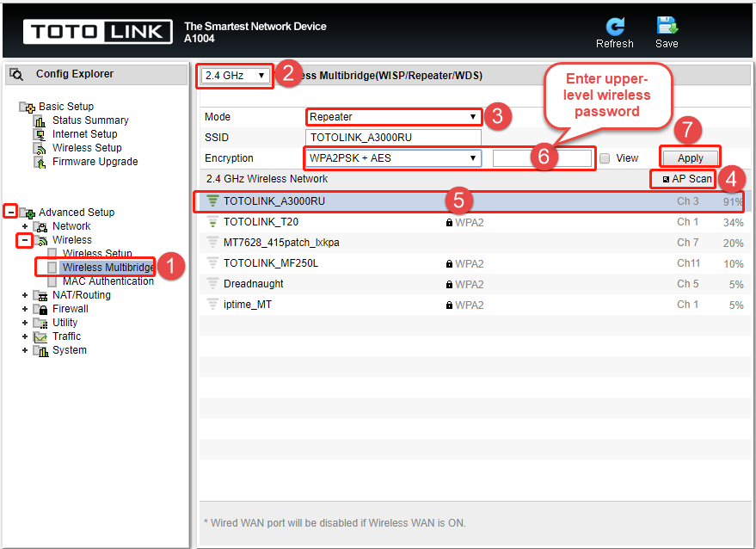This screenshot has height=549, width=756.
Task: Click the 34% signal strength value
Action: 734,223
